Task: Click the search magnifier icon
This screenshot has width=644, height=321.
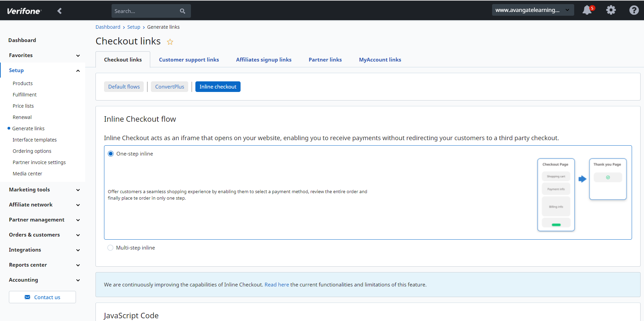Action: click(x=182, y=11)
